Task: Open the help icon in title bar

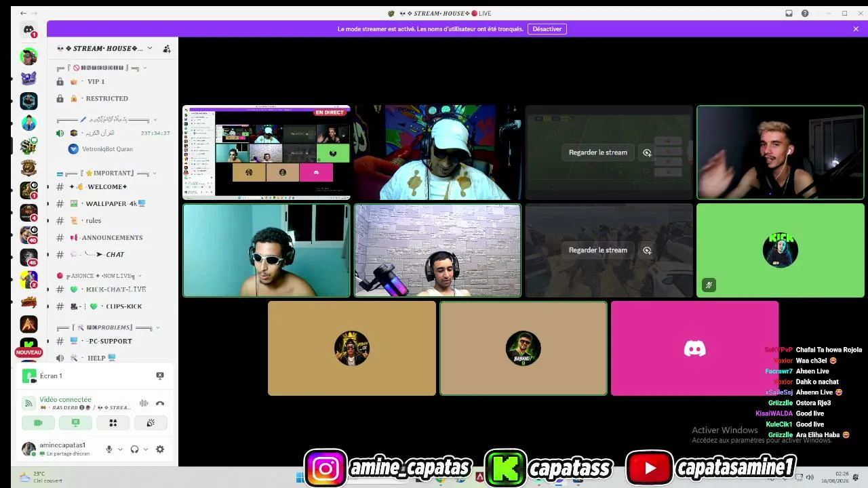Action: pos(805,14)
